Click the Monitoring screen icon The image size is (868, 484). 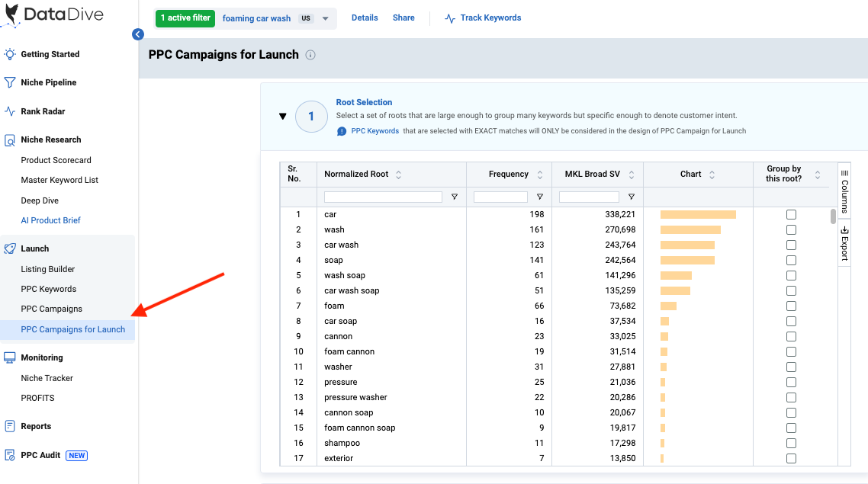9,357
